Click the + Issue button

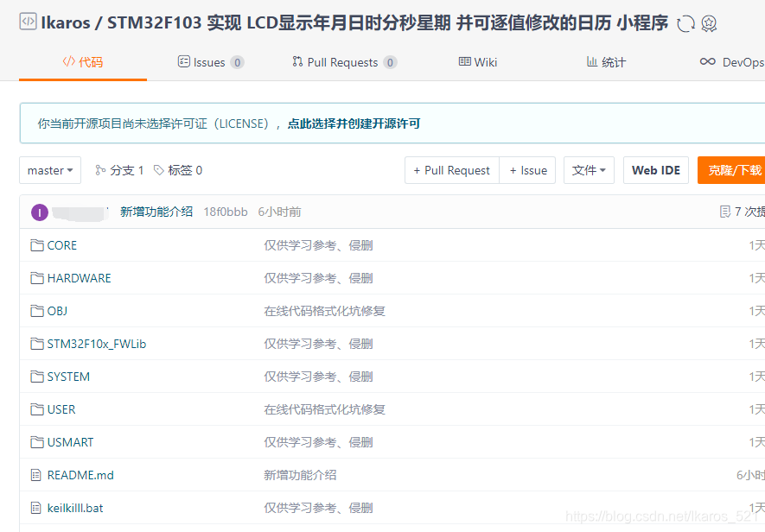point(528,170)
